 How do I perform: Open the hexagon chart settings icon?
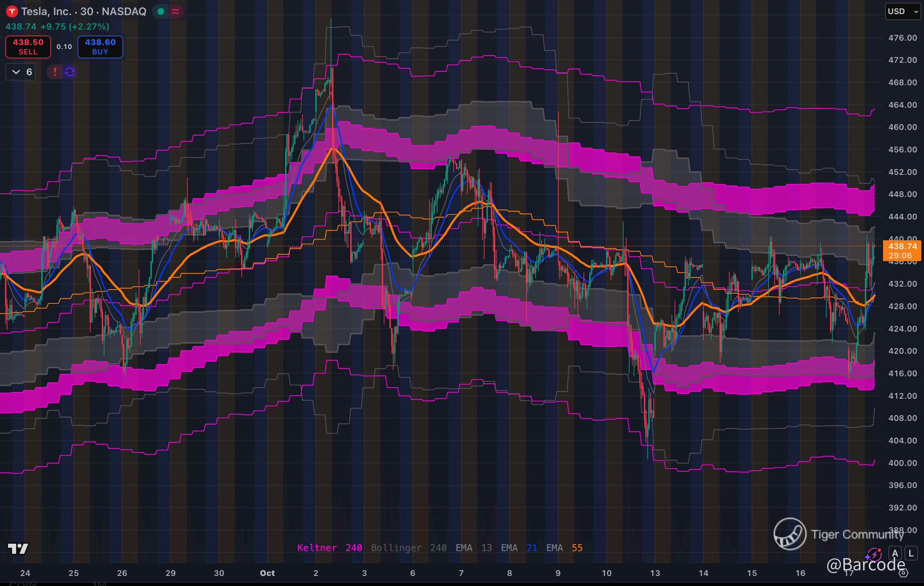click(904, 573)
